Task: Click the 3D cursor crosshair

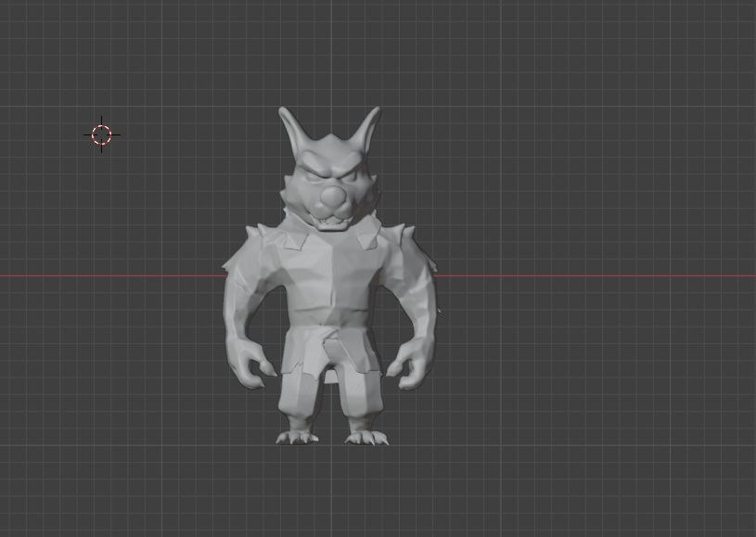Action: click(x=102, y=134)
